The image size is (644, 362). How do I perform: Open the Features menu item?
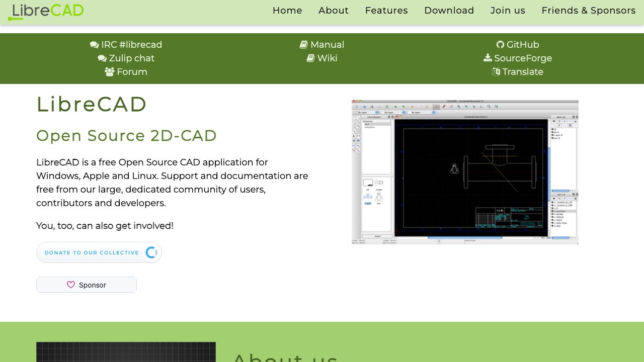(x=386, y=11)
